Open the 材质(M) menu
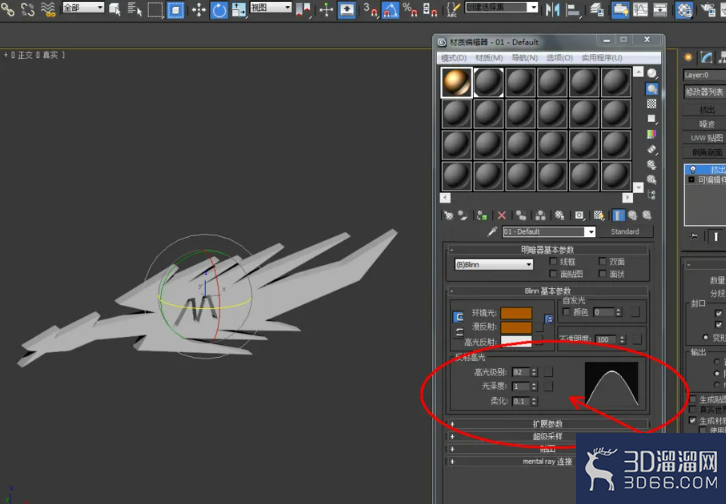Screen dimensions: 726x504 489,58
